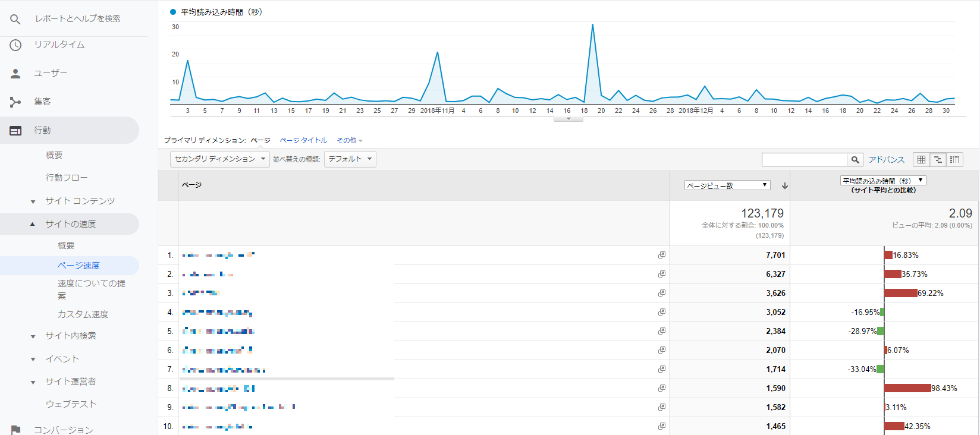Select the comparison view icon
Image resolution: width=980 pixels, height=435 pixels.
(938, 159)
